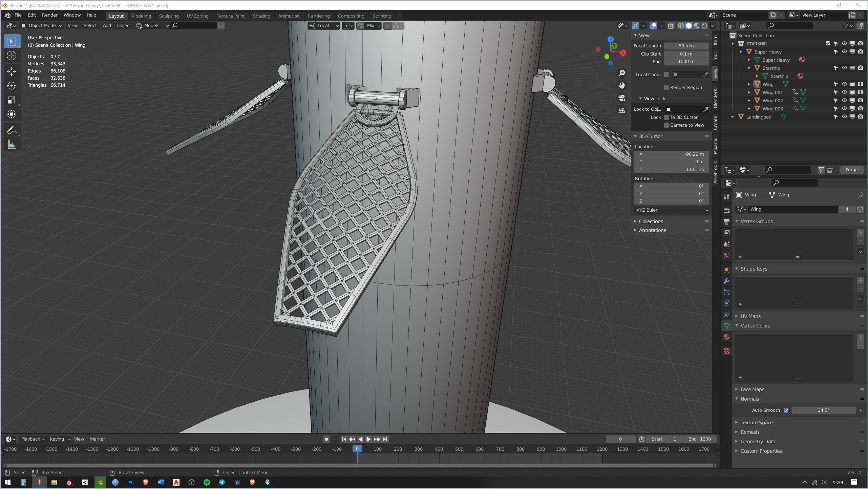Open Modifier properties wrench tab

click(726, 281)
